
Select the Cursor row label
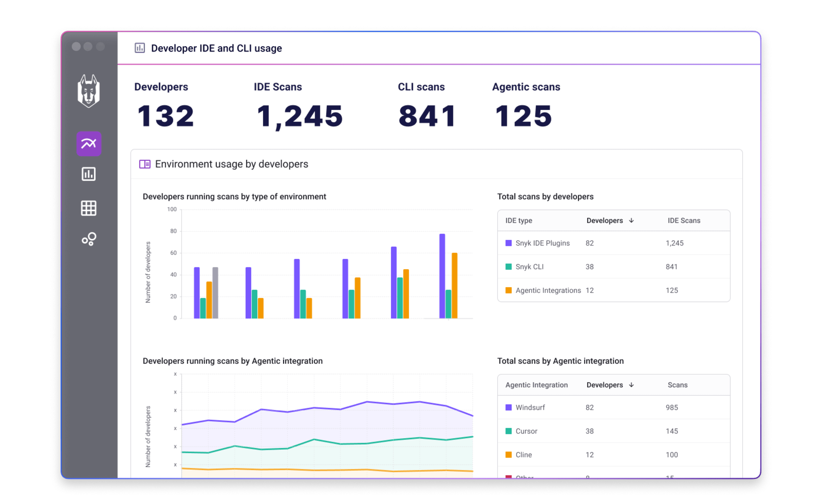526,431
